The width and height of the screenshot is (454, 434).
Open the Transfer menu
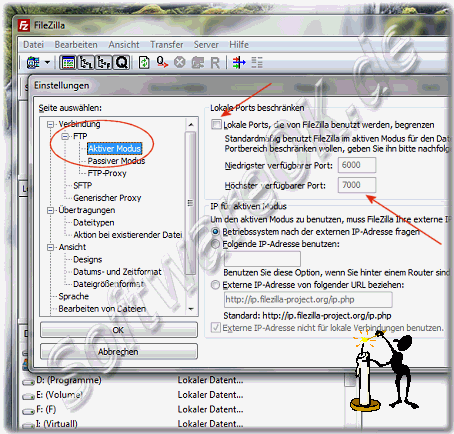(166, 45)
